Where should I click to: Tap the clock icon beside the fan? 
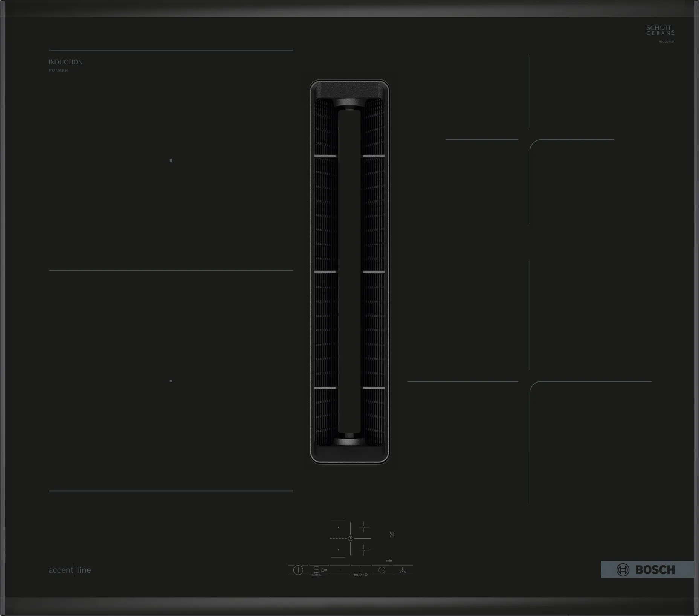click(x=382, y=570)
